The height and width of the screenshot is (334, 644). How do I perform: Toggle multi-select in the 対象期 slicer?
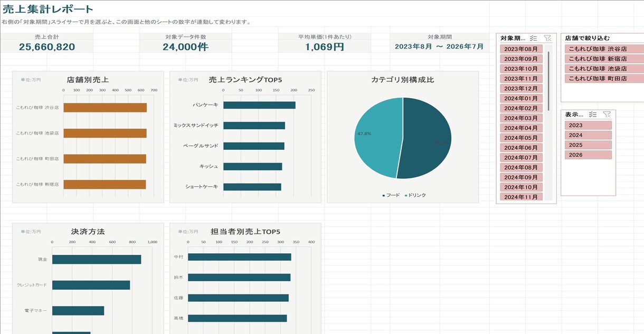(533, 38)
